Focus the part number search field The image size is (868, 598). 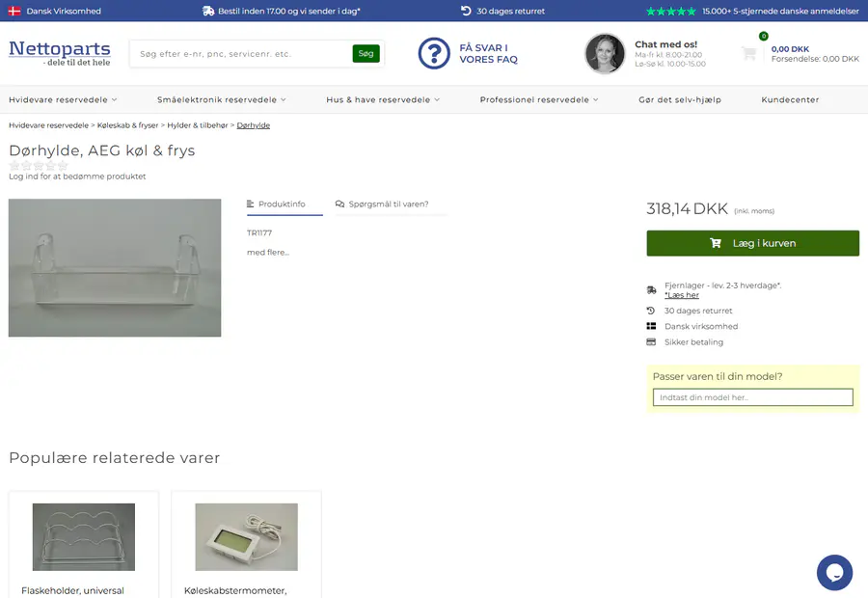241,54
